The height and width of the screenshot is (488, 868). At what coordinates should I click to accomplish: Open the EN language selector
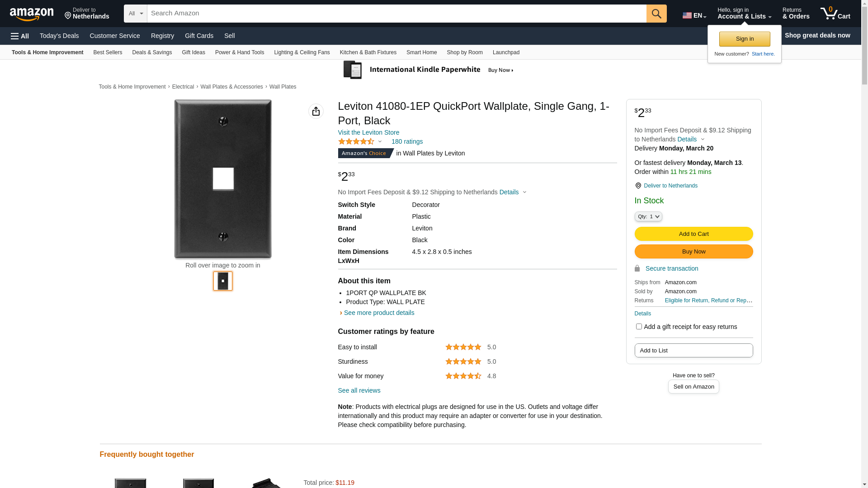tap(694, 15)
